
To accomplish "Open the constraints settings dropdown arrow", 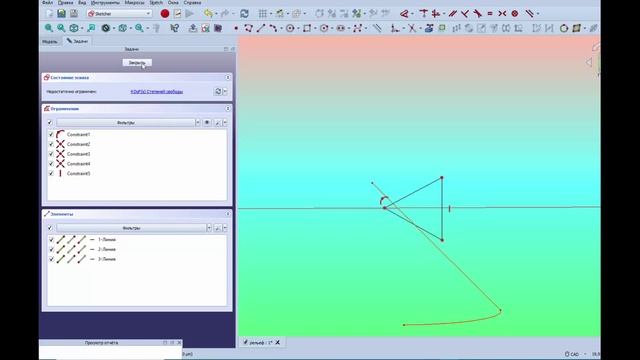I will click(x=225, y=122).
